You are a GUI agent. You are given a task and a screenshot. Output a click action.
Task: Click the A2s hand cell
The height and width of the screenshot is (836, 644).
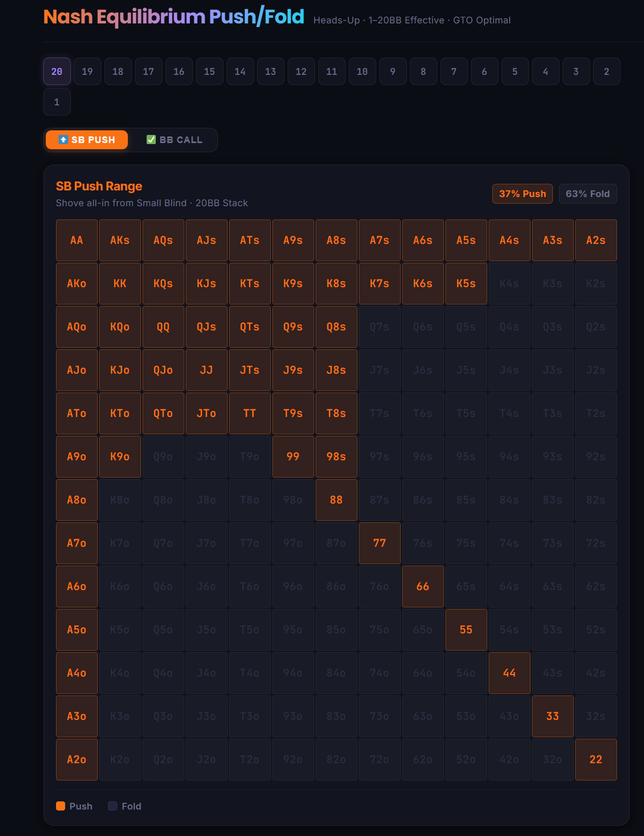coord(596,240)
